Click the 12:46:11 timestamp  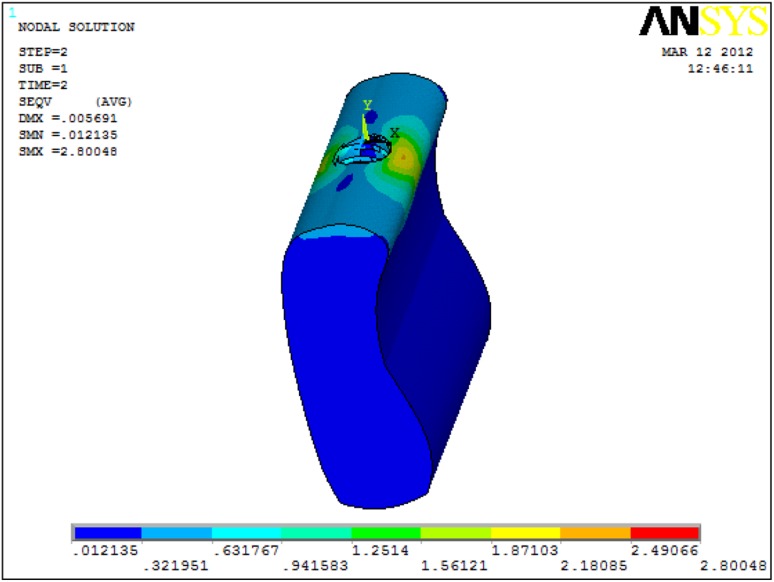(x=721, y=69)
